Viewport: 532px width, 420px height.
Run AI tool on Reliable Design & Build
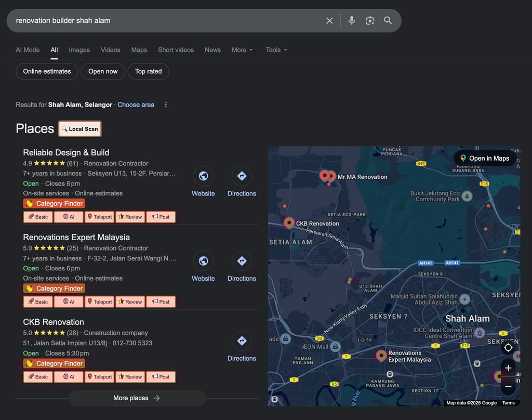pos(69,217)
